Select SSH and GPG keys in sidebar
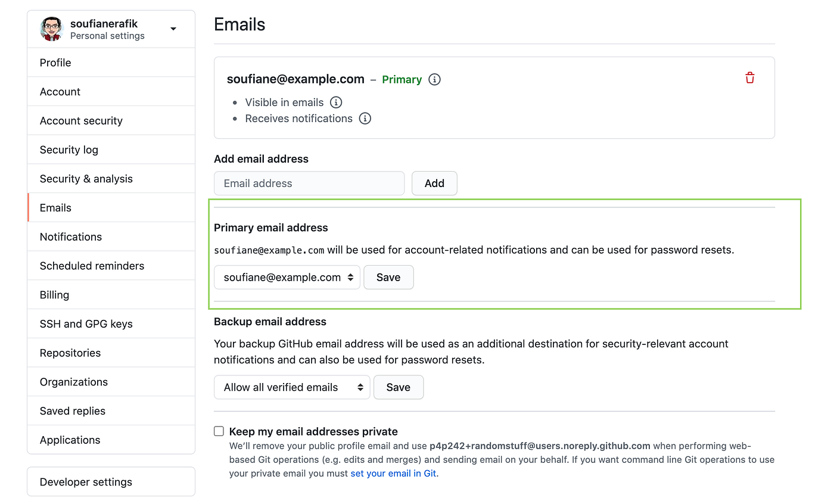Viewport: 834px width, 504px height. [111, 324]
